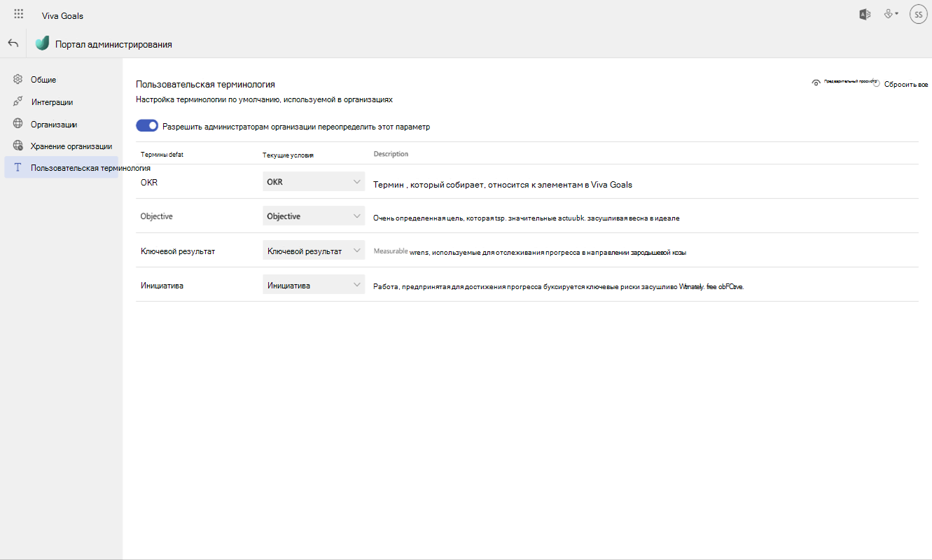
Task: Click the back arrow icon
Action: click(x=13, y=43)
